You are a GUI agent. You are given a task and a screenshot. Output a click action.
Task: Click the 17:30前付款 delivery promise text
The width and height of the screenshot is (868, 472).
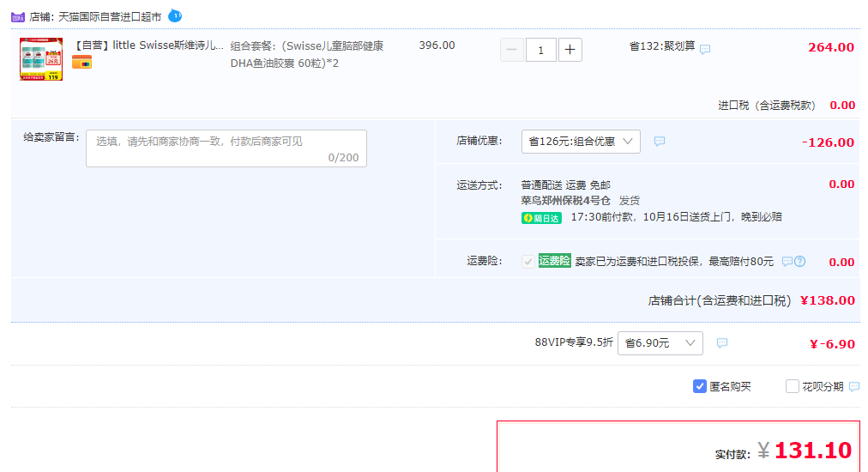coord(677,216)
